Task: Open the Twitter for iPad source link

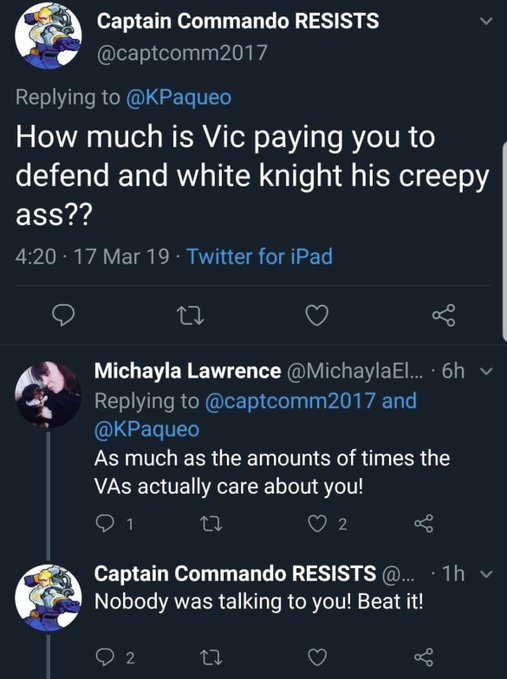Action: click(259, 256)
